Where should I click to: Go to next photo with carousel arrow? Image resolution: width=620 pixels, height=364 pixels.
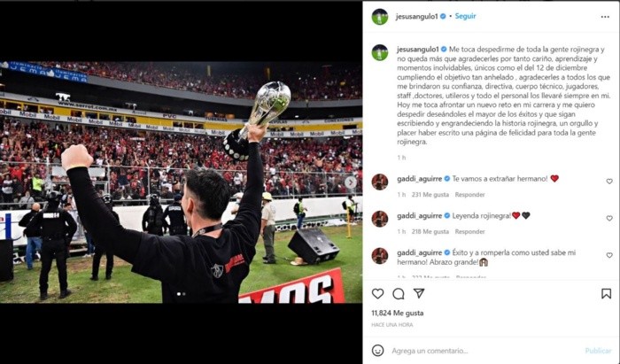coord(351,182)
